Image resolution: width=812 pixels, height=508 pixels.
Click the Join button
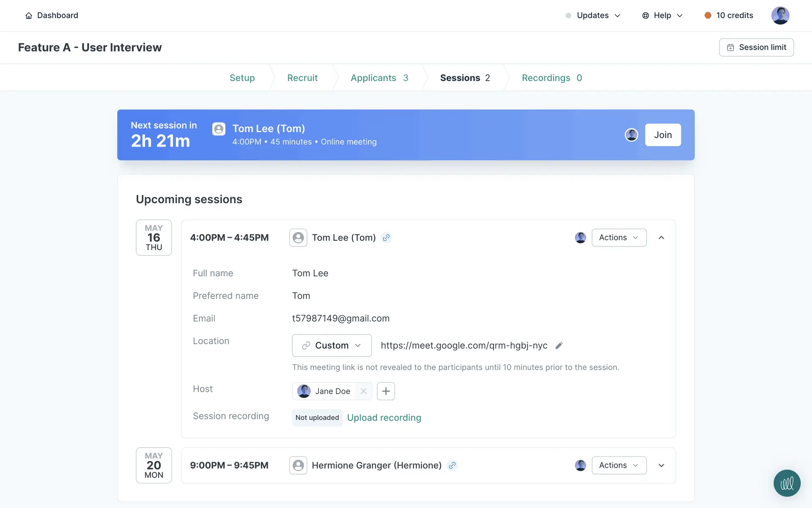663,135
